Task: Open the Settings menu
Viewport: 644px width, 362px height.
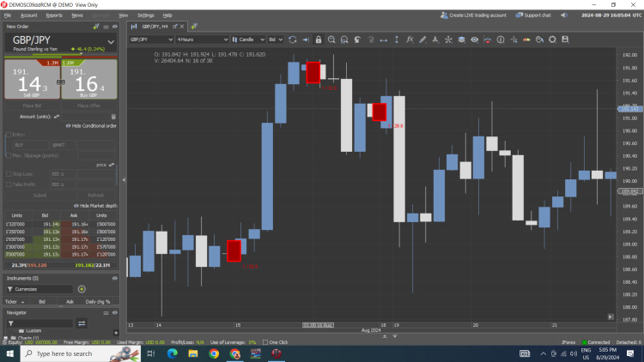Action: [146, 15]
